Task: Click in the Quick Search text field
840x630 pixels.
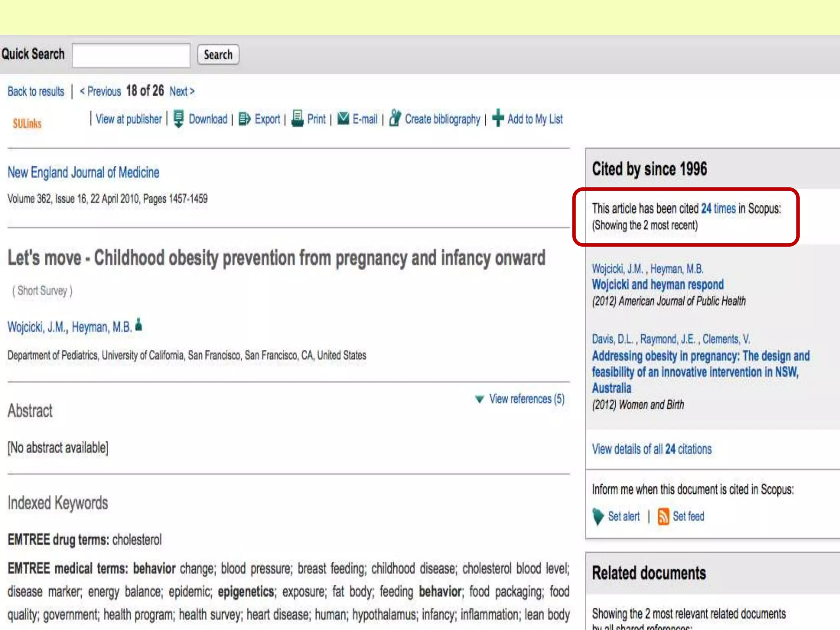Action: click(131, 55)
